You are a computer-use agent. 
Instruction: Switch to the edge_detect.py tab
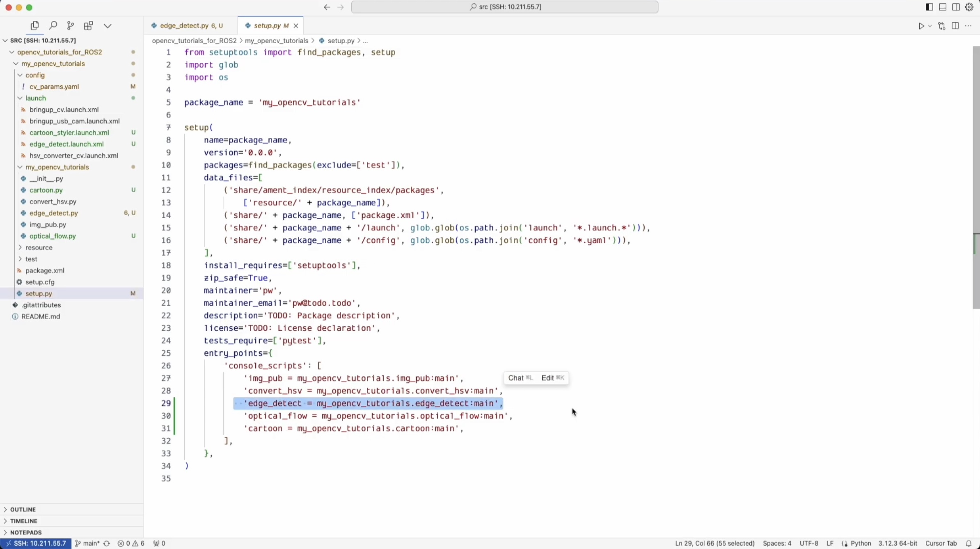[184, 25]
